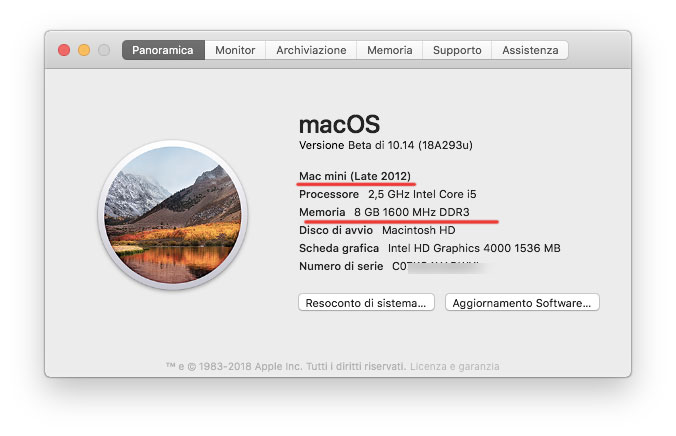The image size is (676, 436).
Task: Click the Memoria 8 GB 1600 MHz DDR3 line
Action: pyautogui.click(x=384, y=212)
